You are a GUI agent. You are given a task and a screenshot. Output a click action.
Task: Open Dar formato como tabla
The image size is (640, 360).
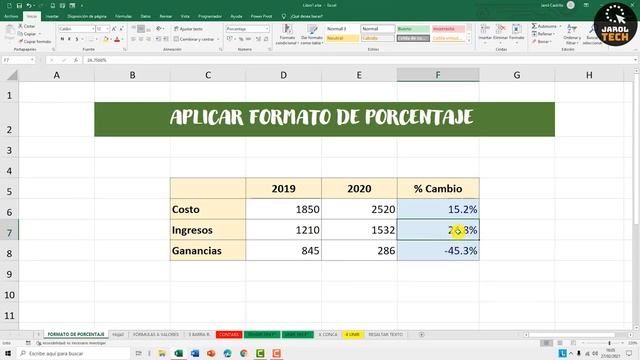pos(312,34)
